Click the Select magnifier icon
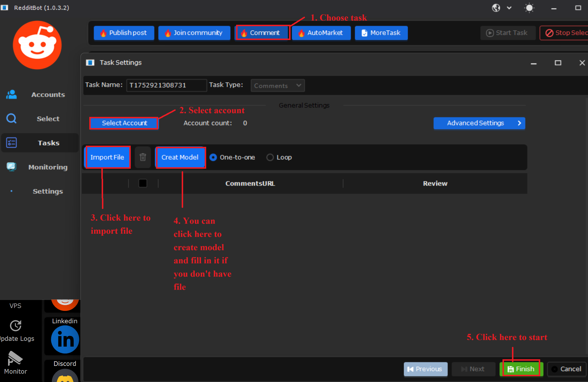Screen dimensions: 588x382 coord(12,118)
